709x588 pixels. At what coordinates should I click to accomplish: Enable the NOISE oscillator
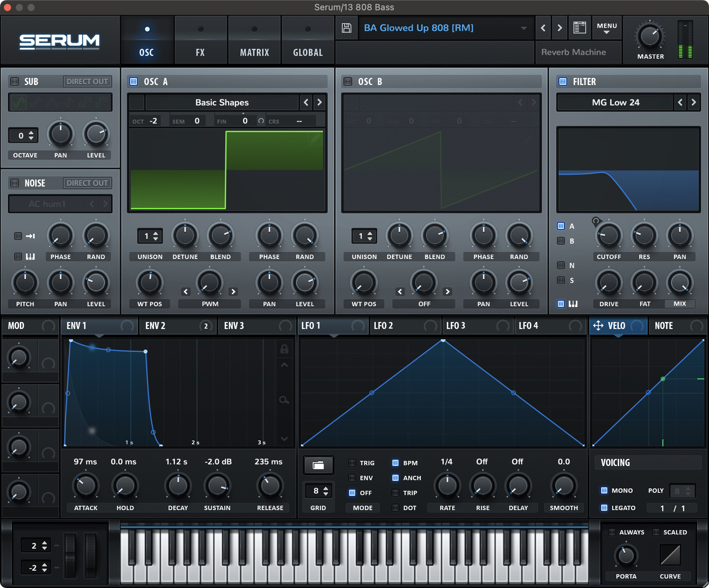(15, 183)
